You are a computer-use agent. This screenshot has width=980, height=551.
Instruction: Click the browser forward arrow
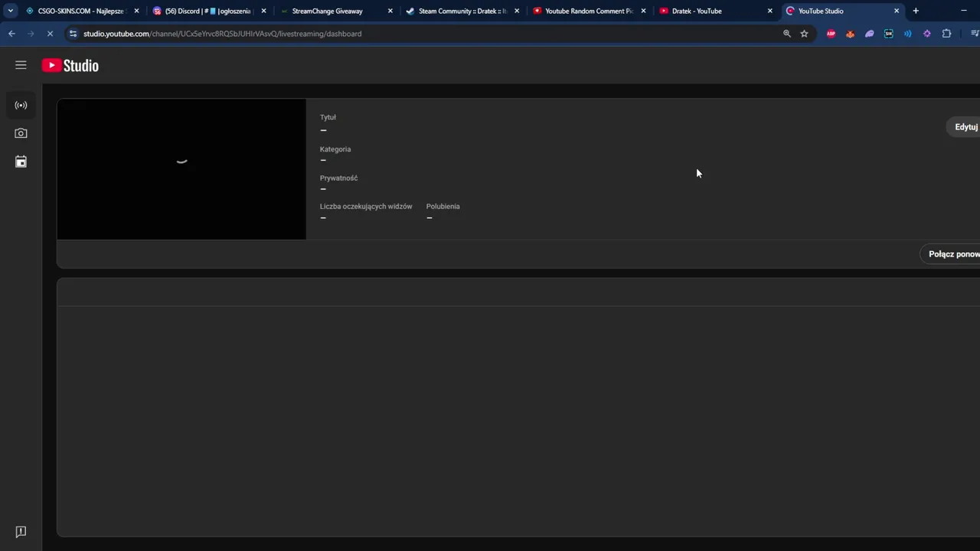coord(31,34)
